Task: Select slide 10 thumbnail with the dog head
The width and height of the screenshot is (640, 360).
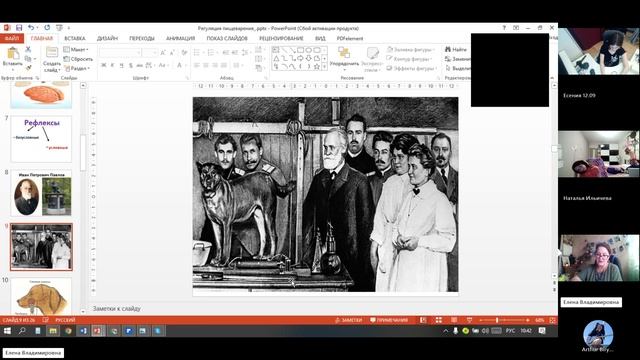Action: (x=41, y=297)
